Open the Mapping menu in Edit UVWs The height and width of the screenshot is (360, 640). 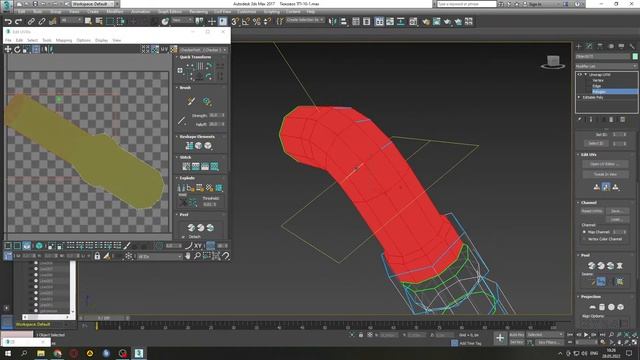click(x=64, y=40)
